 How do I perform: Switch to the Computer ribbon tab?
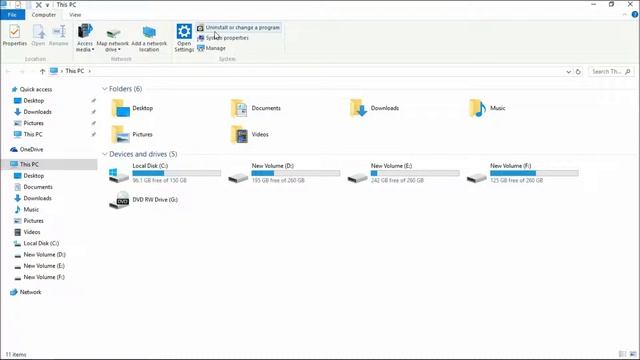coord(44,15)
